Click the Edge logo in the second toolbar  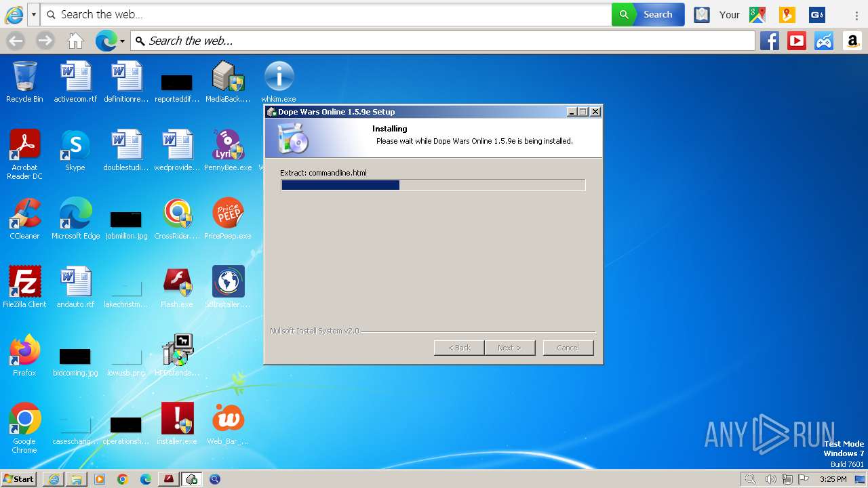click(x=106, y=41)
